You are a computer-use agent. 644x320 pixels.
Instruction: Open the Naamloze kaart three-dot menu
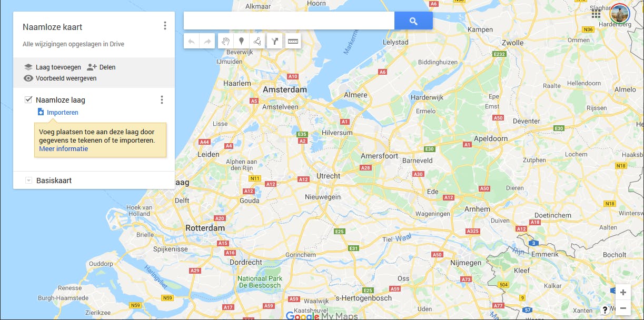coord(165,26)
